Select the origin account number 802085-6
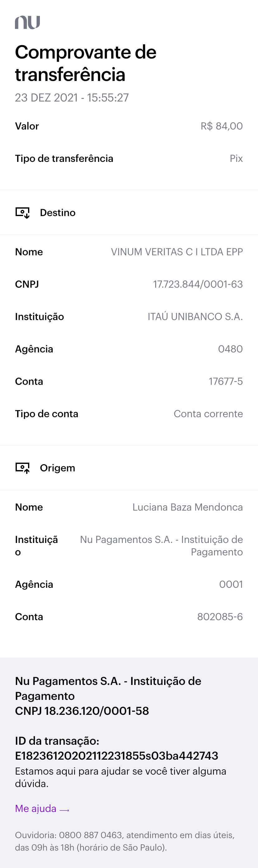Viewport: 258px width, 868px height. point(220,616)
